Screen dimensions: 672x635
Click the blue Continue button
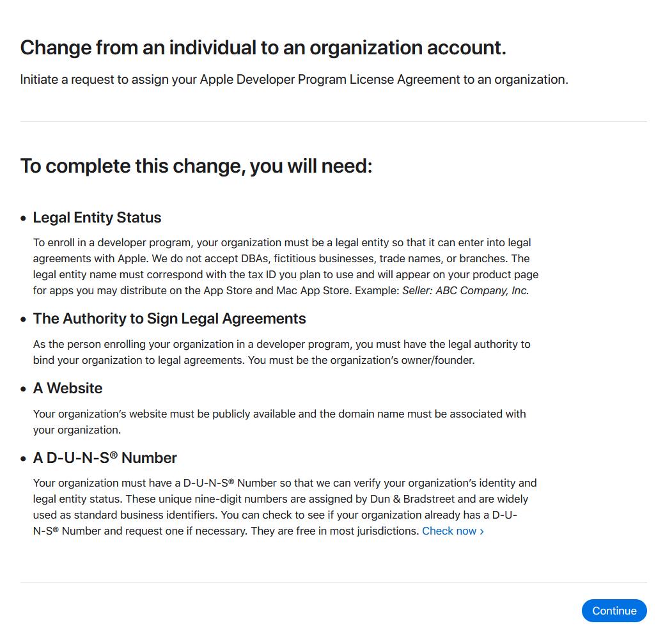pos(614,611)
